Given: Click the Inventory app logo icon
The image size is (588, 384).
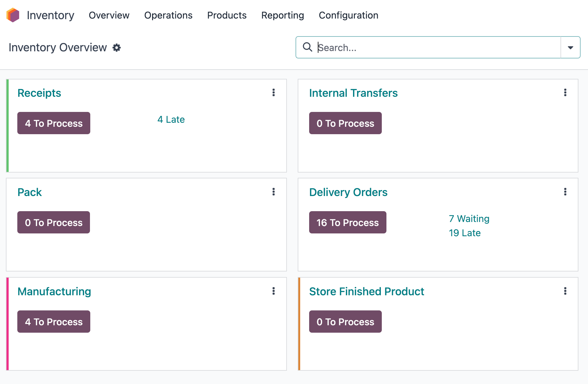Looking at the screenshot, I should tap(13, 15).
